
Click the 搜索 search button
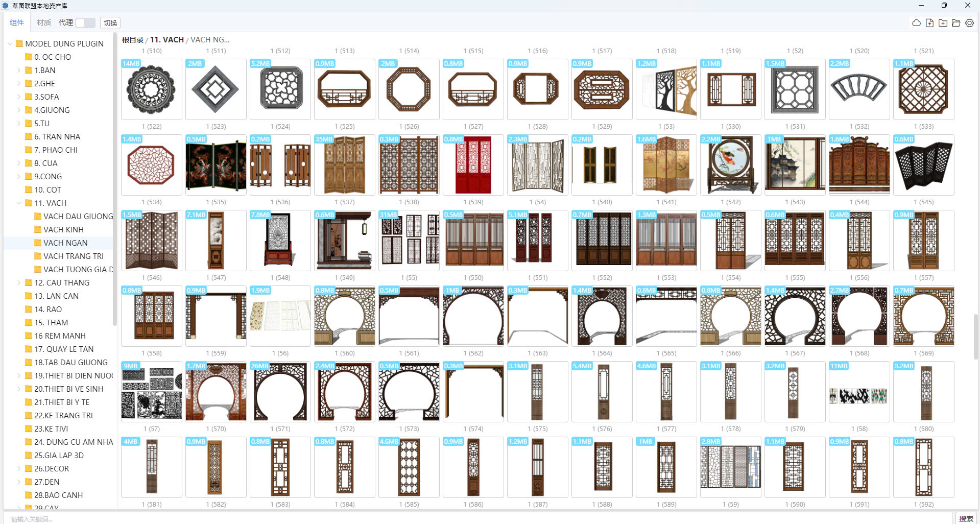coord(966,518)
